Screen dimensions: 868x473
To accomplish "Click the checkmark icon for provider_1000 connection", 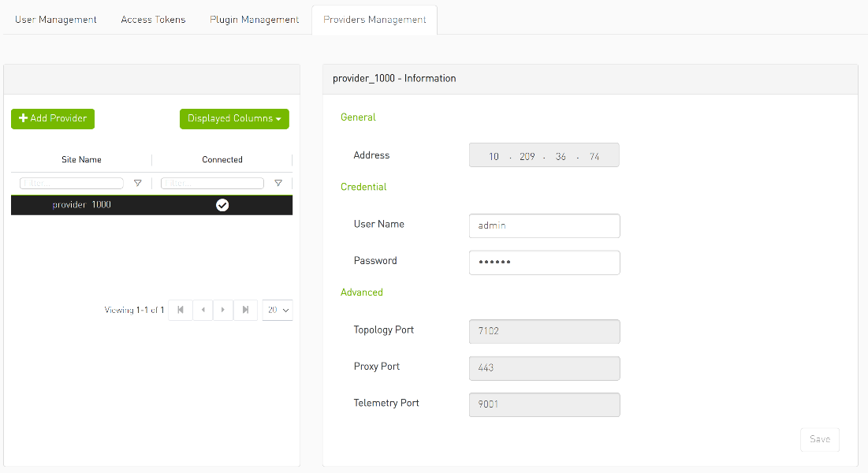I will pos(222,205).
